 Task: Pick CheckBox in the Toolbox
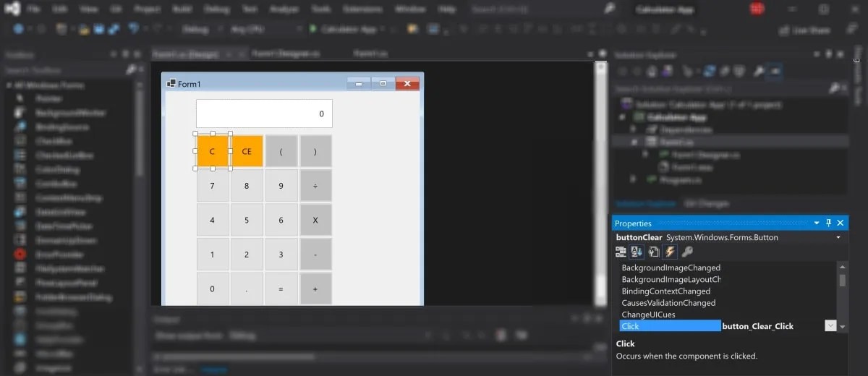coord(56,141)
